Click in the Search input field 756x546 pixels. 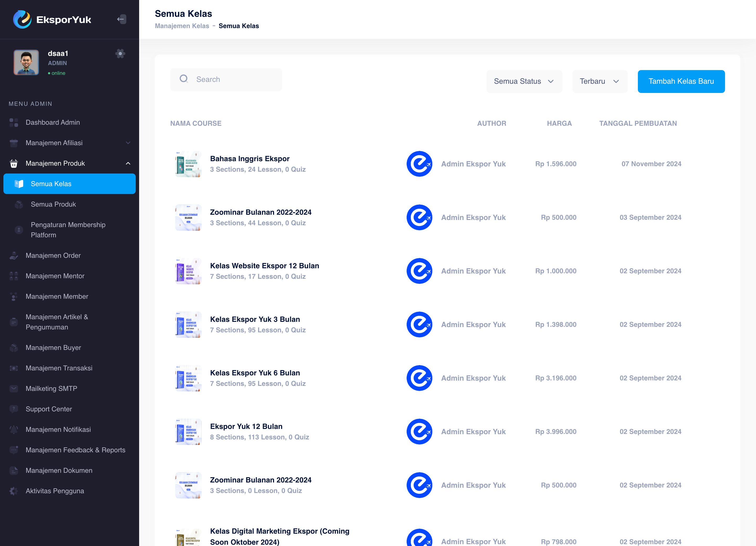226,79
